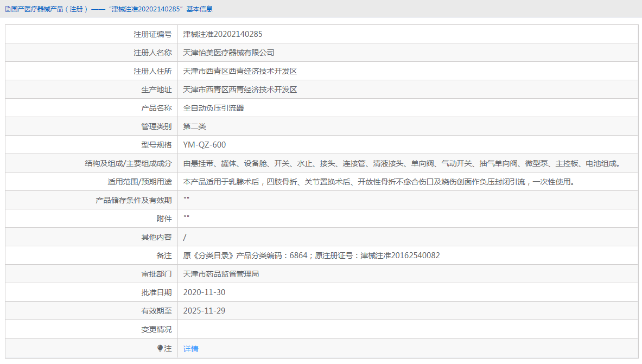
Task: Select the registration number 津械注准20202140285
Action: coord(223,34)
